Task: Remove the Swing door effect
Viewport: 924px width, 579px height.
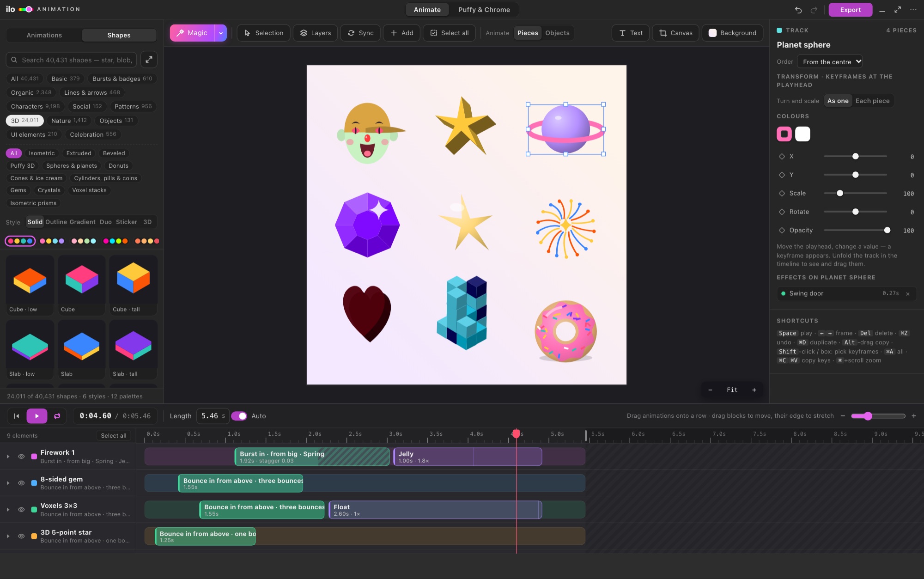Action: [908, 294]
